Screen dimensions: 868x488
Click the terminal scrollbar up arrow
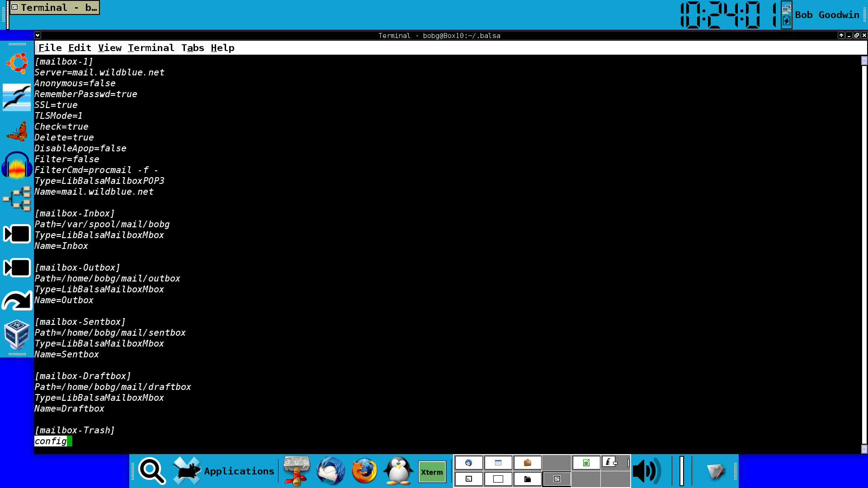(864, 60)
